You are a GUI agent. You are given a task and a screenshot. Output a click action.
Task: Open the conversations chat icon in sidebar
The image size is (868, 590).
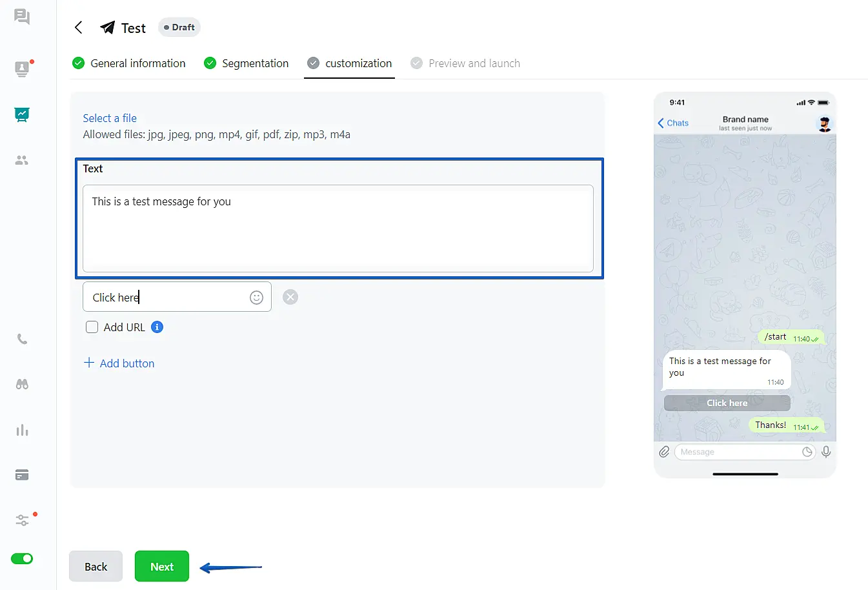[22, 16]
